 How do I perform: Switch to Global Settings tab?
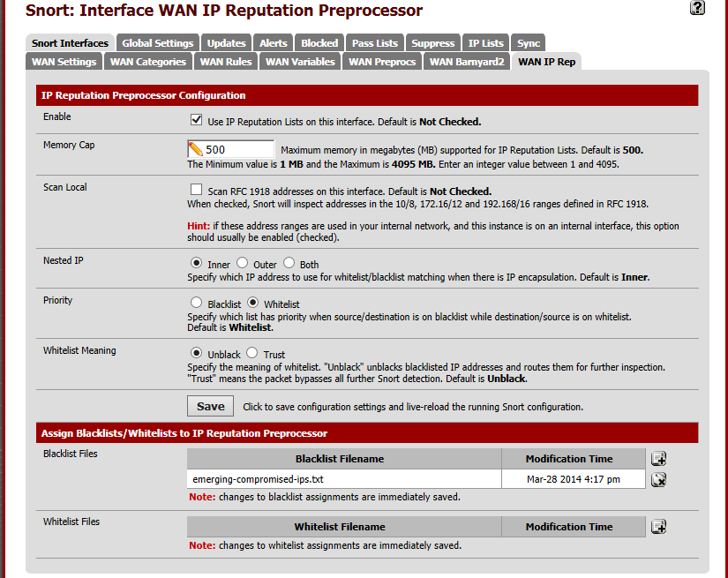(x=158, y=42)
